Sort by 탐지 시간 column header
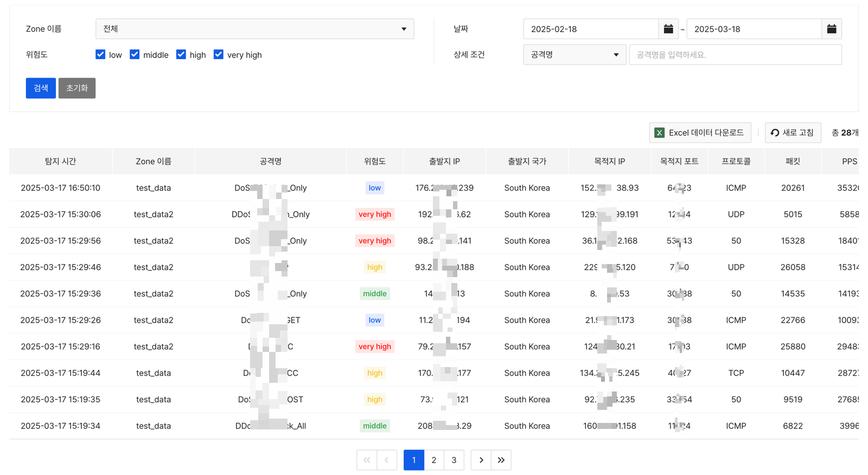The image size is (868, 475). click(x=60, y=162)
